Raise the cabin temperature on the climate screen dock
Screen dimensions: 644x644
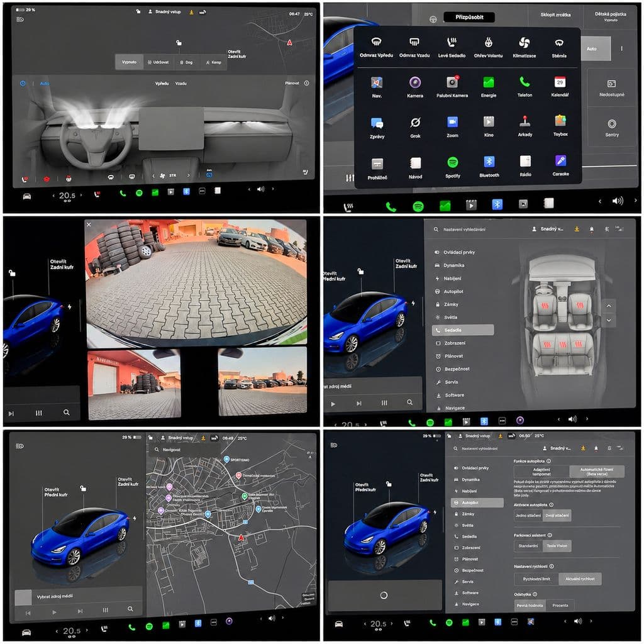81,196
